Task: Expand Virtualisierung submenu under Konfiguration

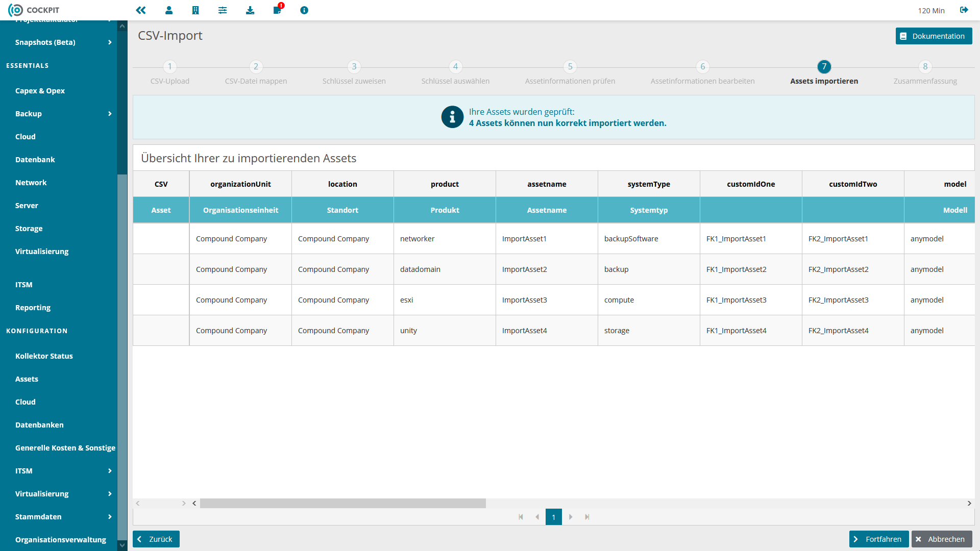Action: click(x=109, y=494)
